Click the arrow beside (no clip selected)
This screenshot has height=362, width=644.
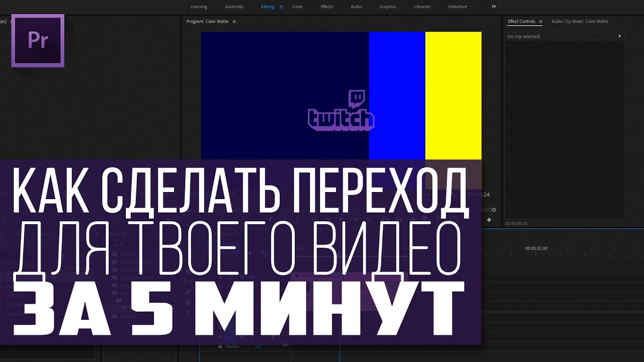(x=620, y=36)
